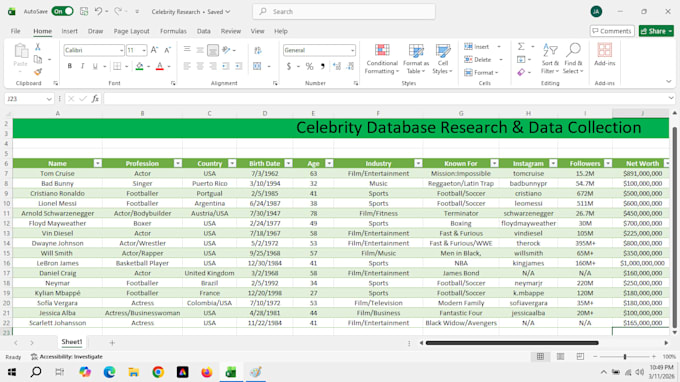Open Format as Table gallery
This screenshot has width=680, height=382.
click(x=416, y=59)
